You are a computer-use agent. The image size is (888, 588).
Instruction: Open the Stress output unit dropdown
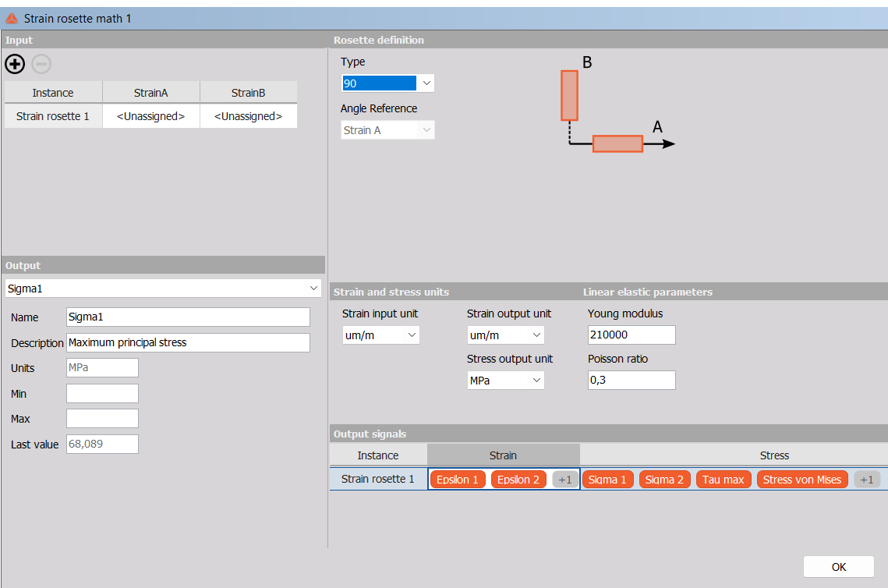point(505,381)
